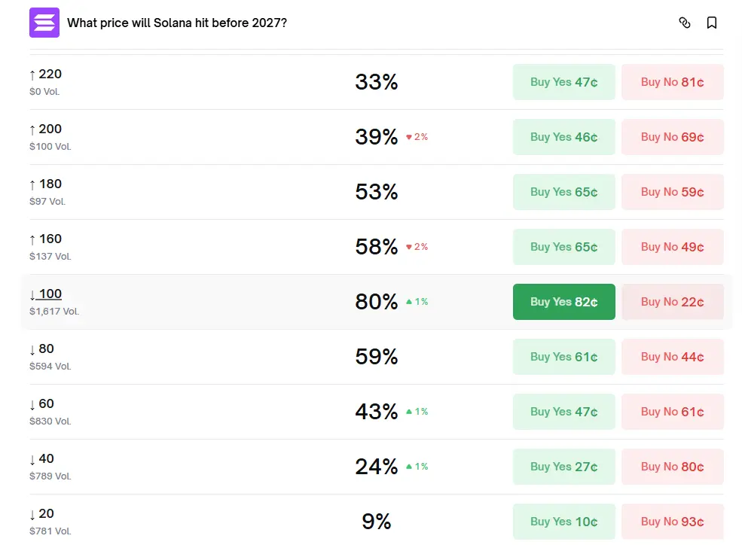742x560 pixels.
Task: Buy Yes at 47¢ for ↑220
Action: tap(563, 82)
